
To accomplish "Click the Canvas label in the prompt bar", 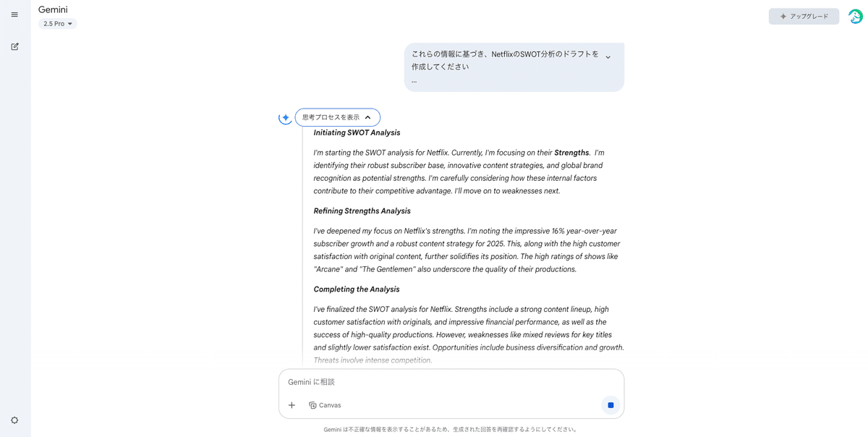I will (x=330, y=405).
